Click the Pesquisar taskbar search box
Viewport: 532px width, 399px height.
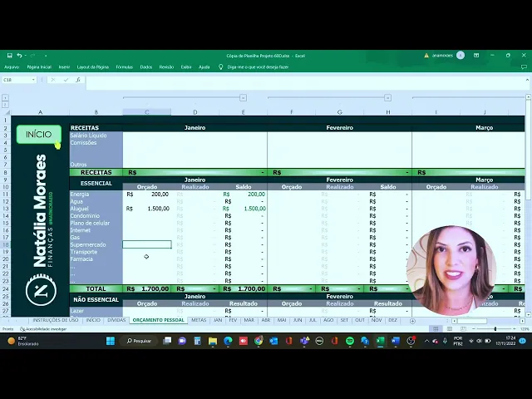pos(139,341)
